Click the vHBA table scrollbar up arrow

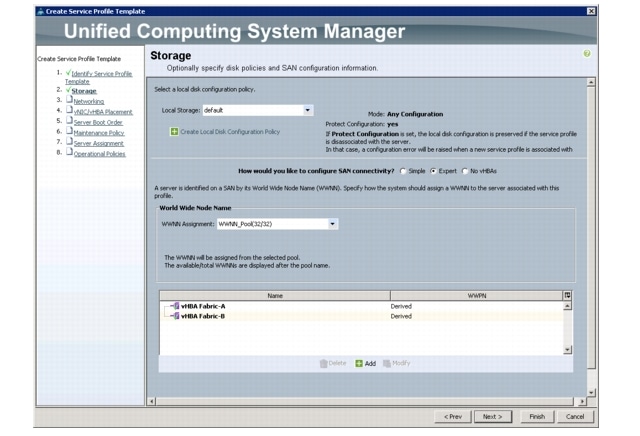[x=567, y=306]
